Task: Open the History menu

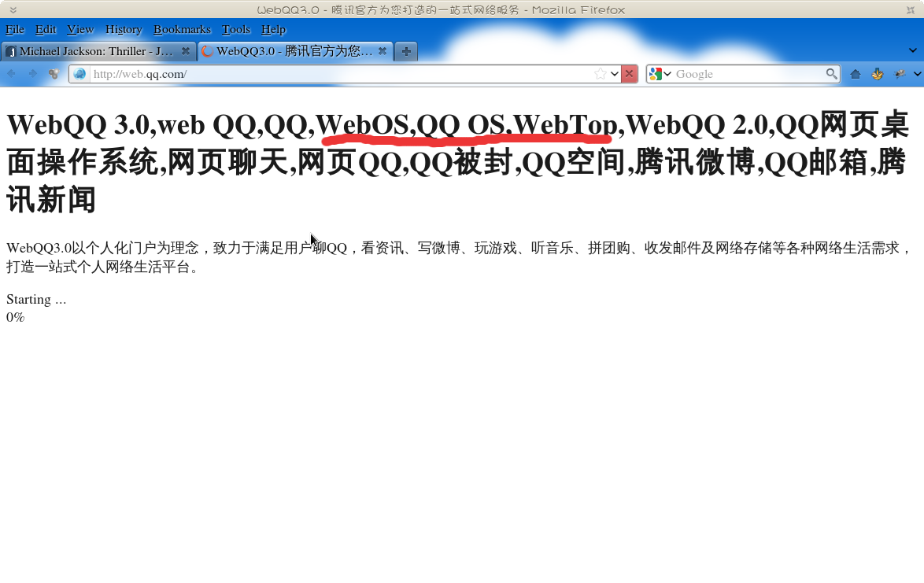Action: [124, 29]
